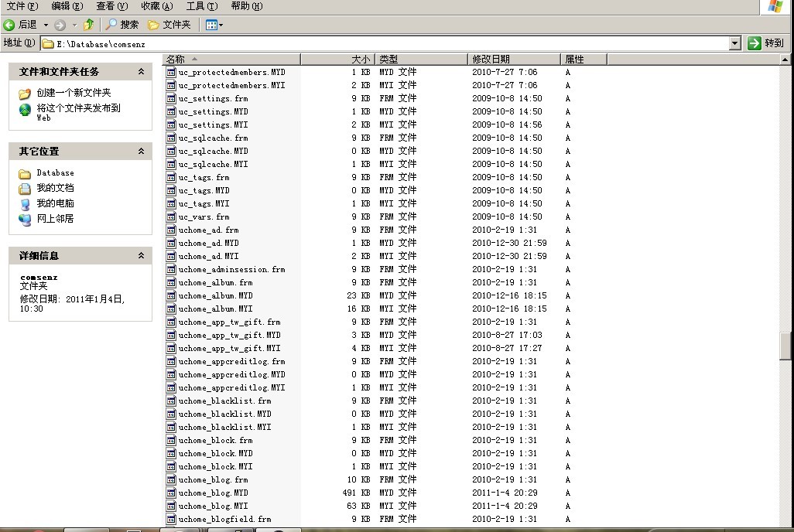Sort by the 修改日期 column header
794x532 pixels.
tap(514, 60)
